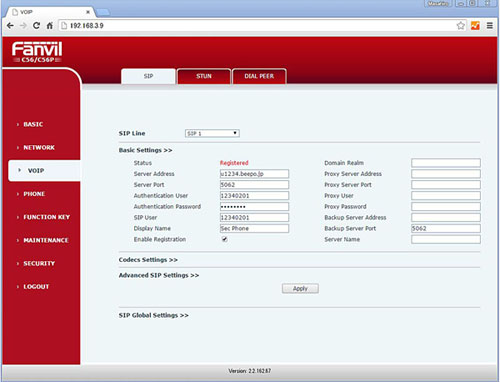Click the Server Address input field
The height and width of the screenshot is (382, 500).
point(254,174)
